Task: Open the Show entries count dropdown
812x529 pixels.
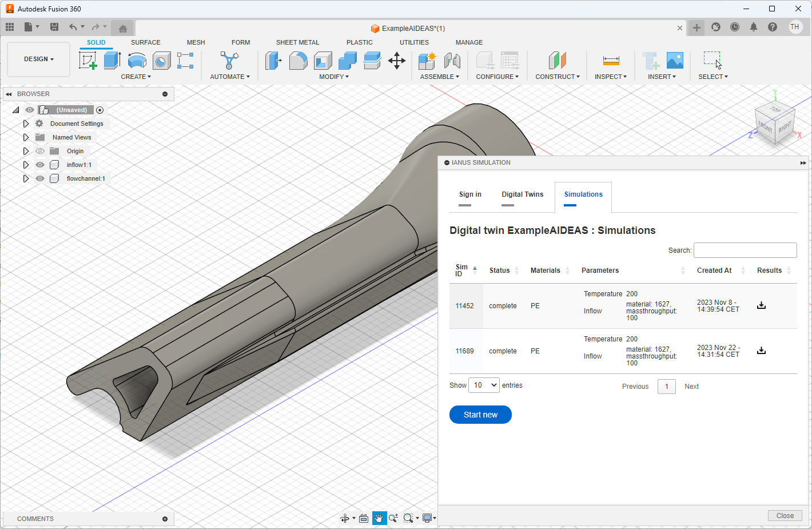Action: [484, 385]
